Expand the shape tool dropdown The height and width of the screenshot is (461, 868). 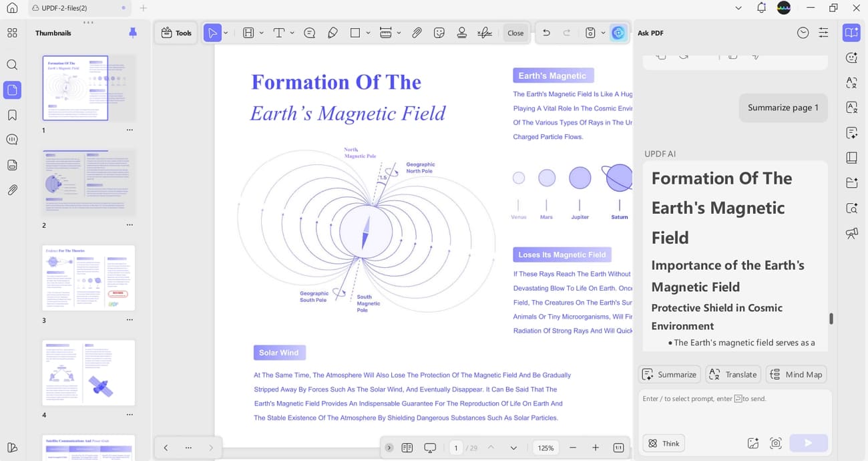click(367, 32)
